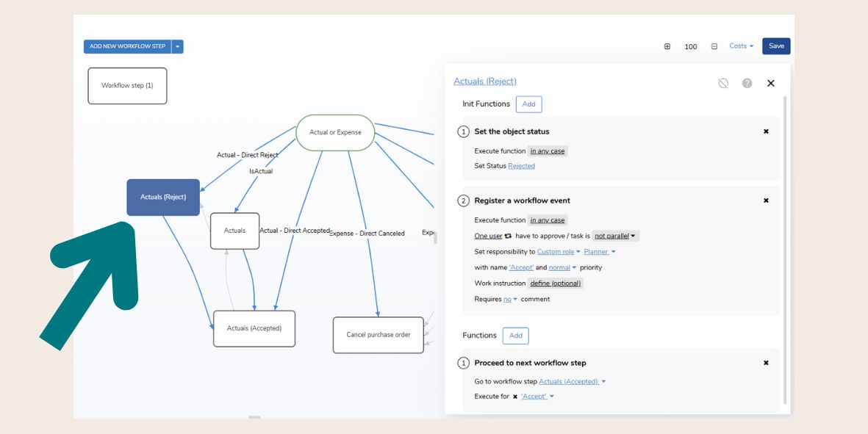Select the 'Actuals (Accepted)' workflow node
Viewport: 868px width, 434px height.
[254, 328]
